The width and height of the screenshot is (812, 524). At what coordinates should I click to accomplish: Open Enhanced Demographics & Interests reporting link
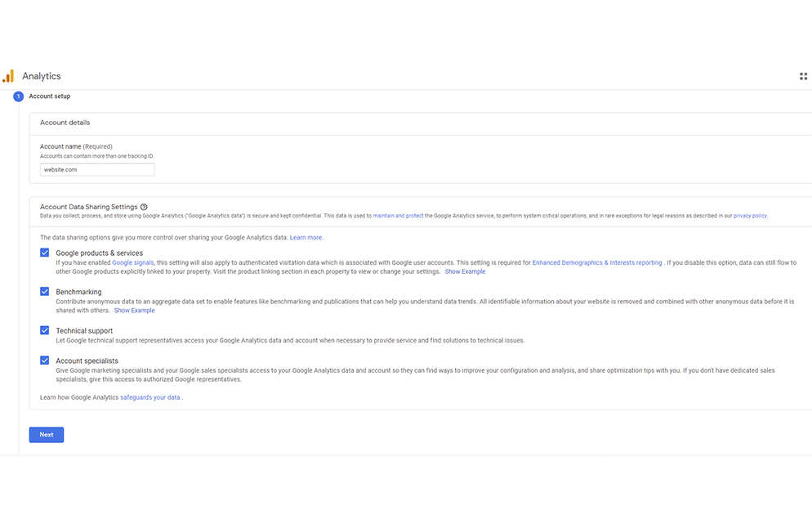coord(597,262)
